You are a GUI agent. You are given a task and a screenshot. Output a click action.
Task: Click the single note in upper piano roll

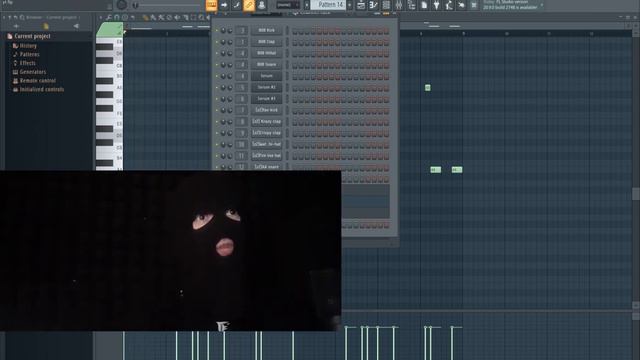pyautogui.click(x=427, y=88)
